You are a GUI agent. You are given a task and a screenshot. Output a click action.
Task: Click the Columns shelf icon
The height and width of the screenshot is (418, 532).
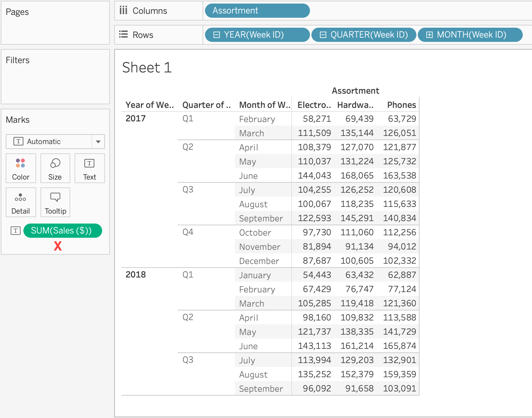[x=123, y=10]
